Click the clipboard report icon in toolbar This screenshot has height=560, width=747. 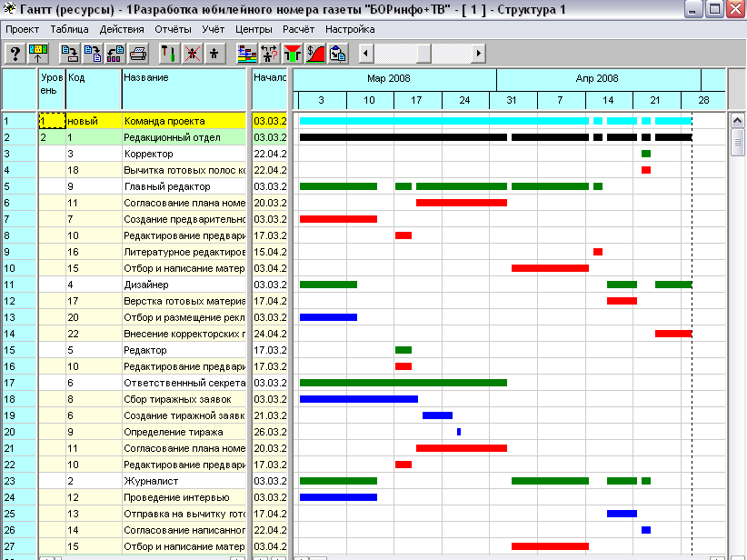tap(338, 54)
